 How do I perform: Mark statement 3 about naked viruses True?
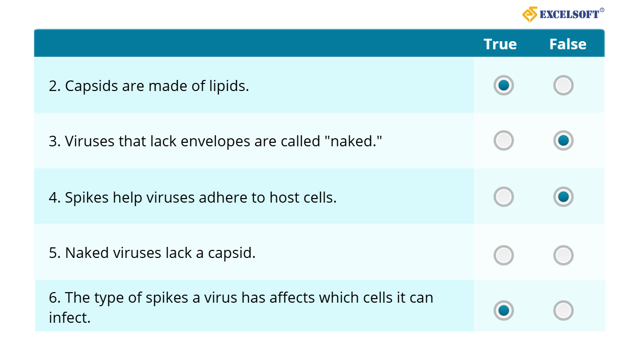(504, 141)
